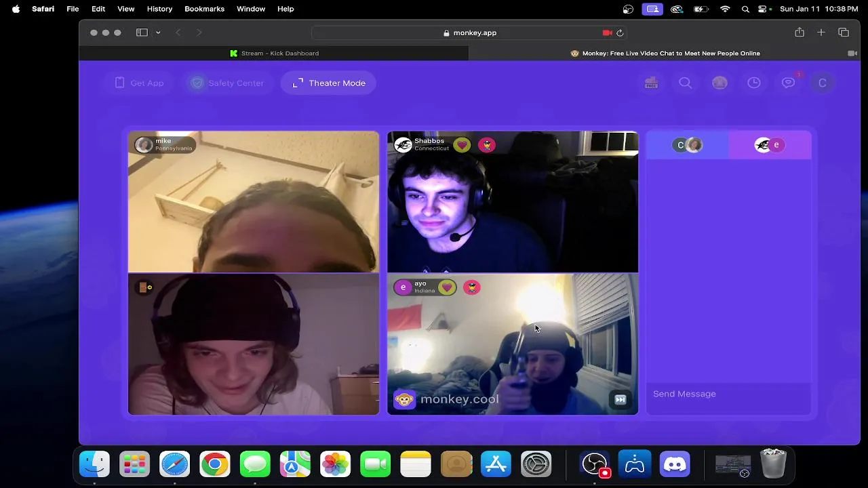This screenshot has height=488, width=868.
Task: Click the pink report badge next to ayo
Action: 471,287
